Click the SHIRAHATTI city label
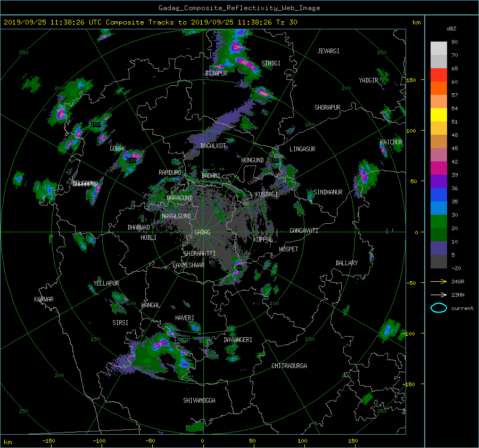 200,254
